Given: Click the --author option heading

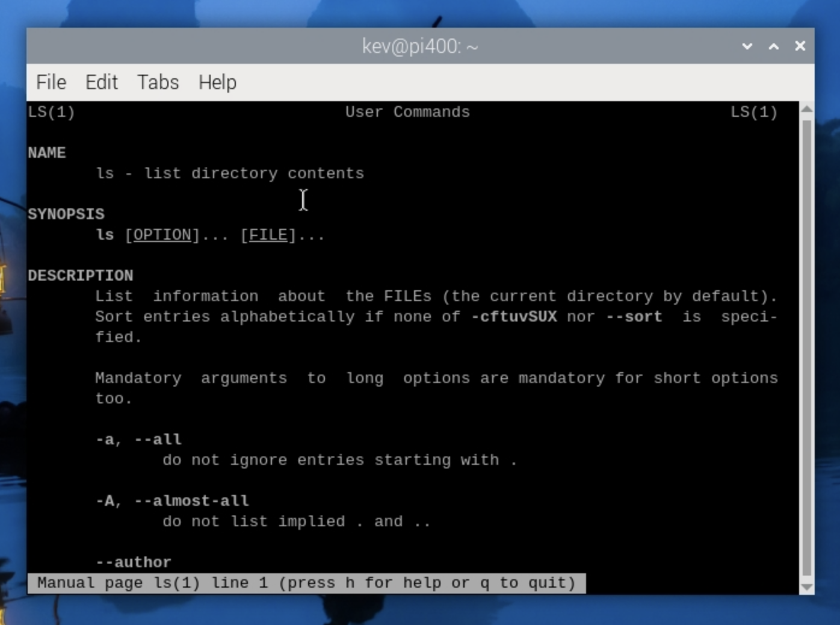Looking at the screenshot, I should click(x=134, y=561).
